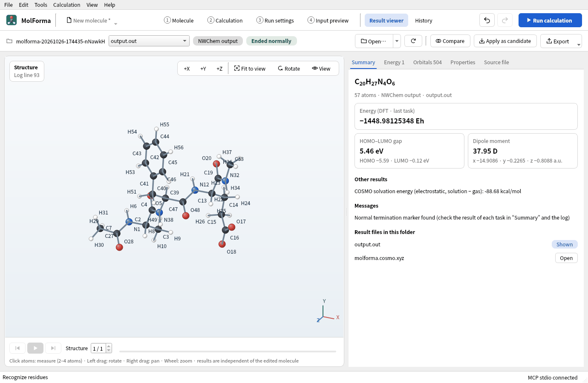Expand the output.out file combo box

[x=185, y=41]
